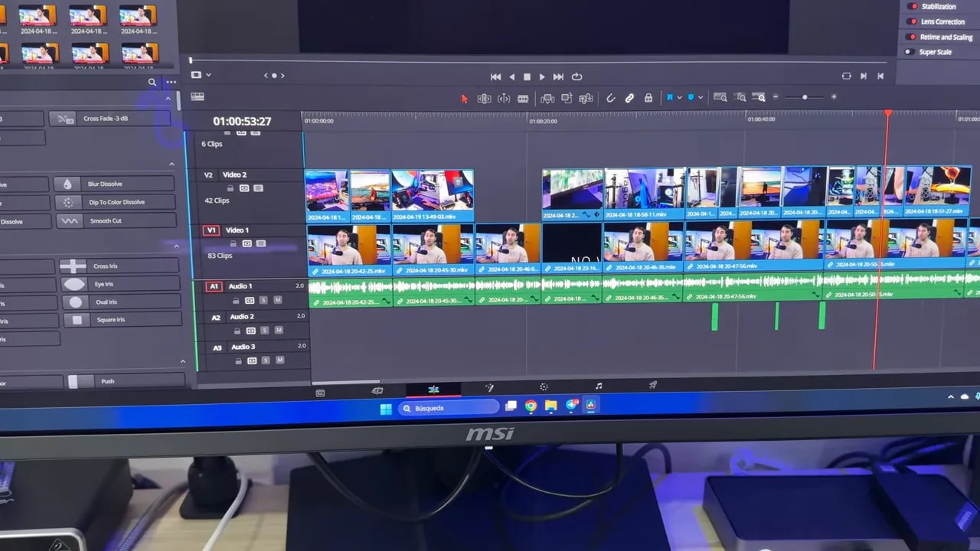Select the Square Iris transition
Image resolution: width=980 pixels, height=551 pixels.
coord(122,320)
